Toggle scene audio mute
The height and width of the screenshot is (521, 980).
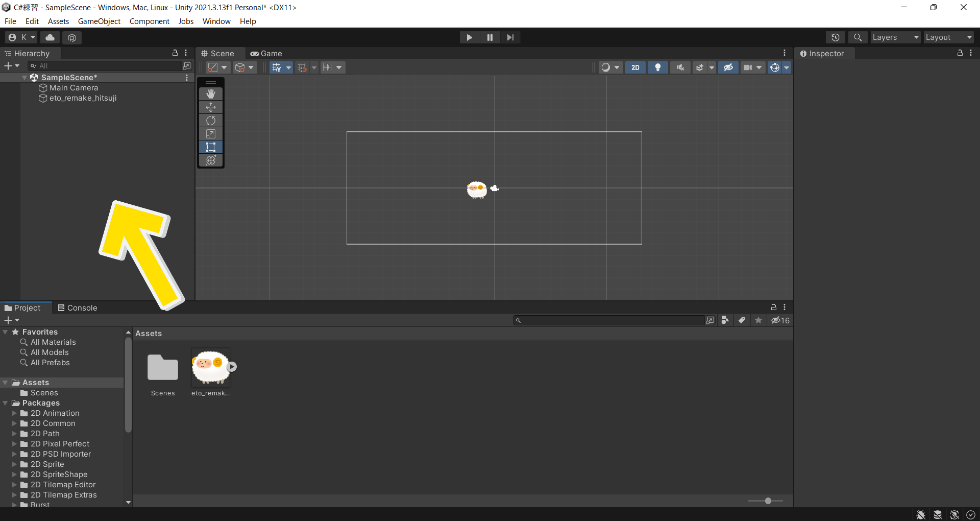[680, 67]
